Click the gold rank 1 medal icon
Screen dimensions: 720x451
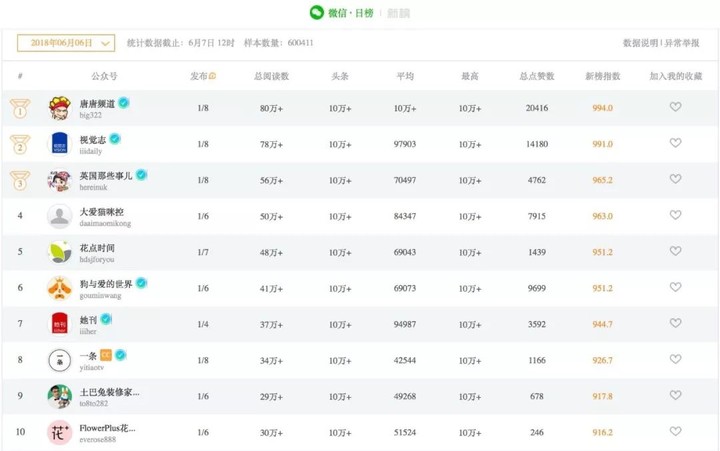[20, 108]
